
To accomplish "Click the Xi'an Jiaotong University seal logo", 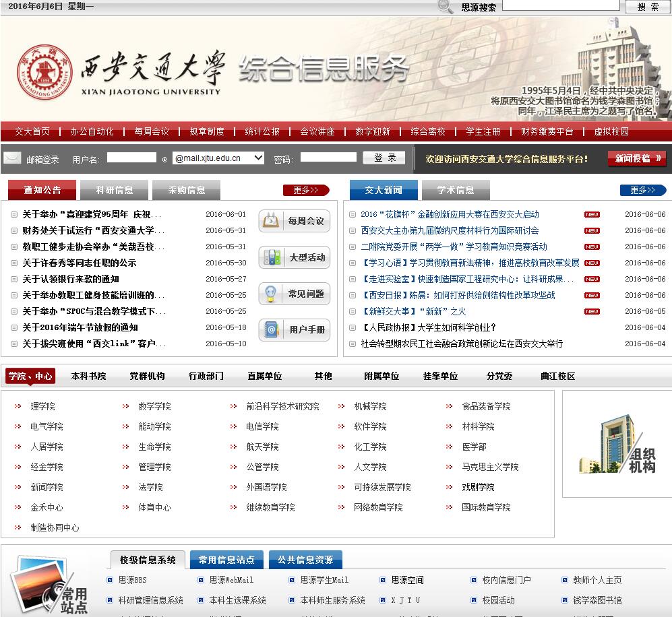I will tap(44, 72).
